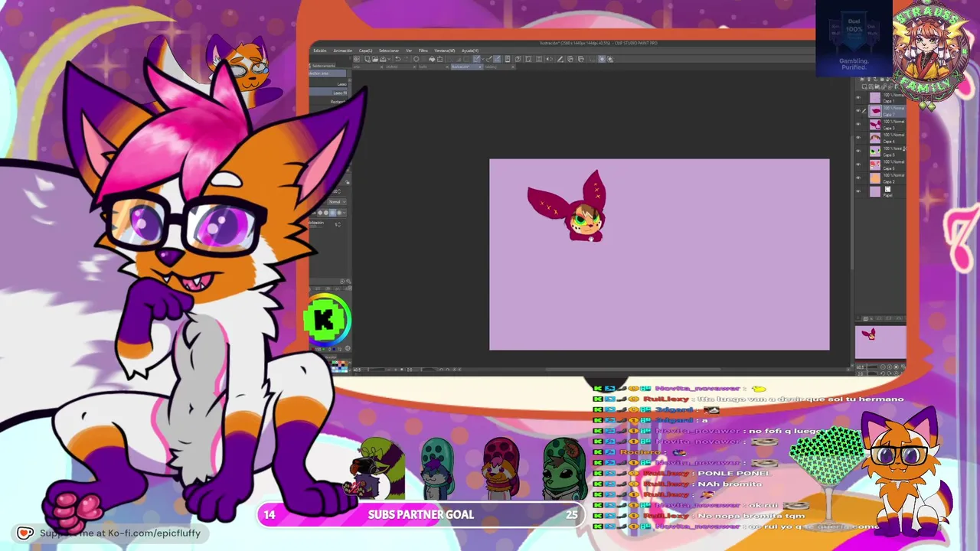
Task: Pick a color on the color wheel
Action: click(327, 320)
